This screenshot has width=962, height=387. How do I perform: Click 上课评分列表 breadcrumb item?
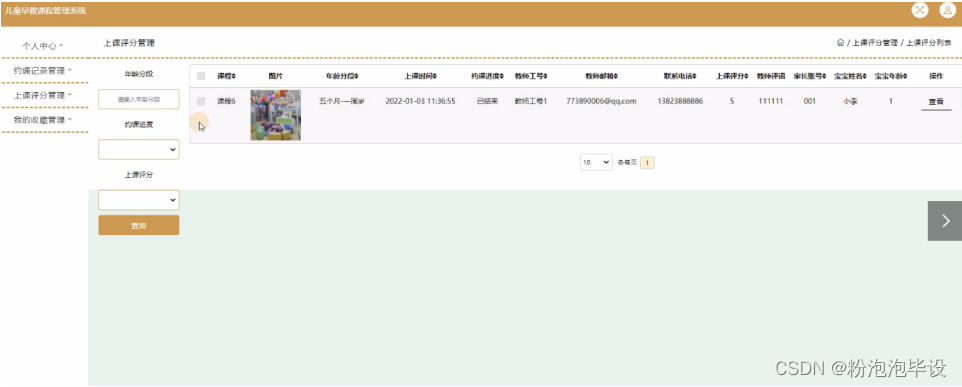(x=929, y=43)
